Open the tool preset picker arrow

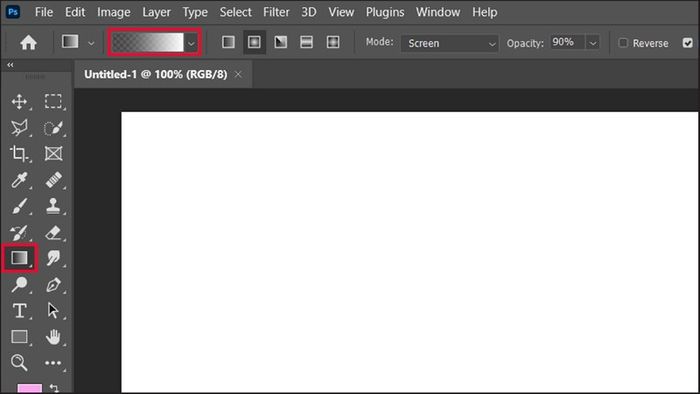coord(91,43)
